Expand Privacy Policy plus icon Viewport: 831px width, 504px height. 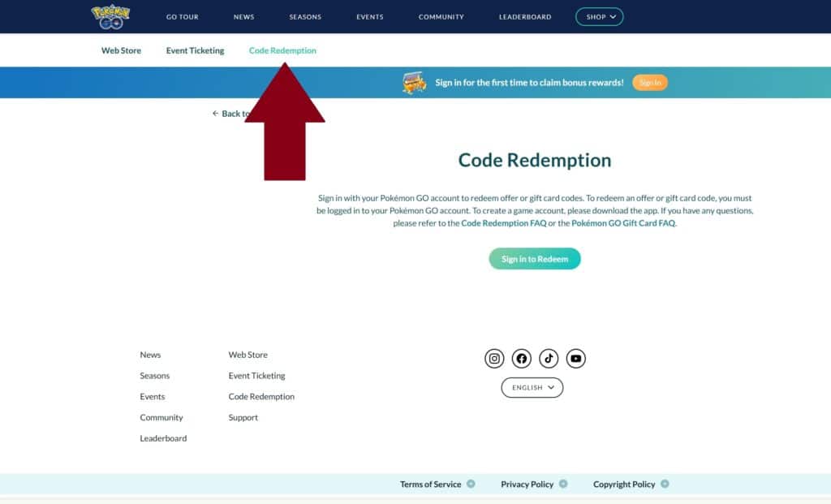point(563,484)
